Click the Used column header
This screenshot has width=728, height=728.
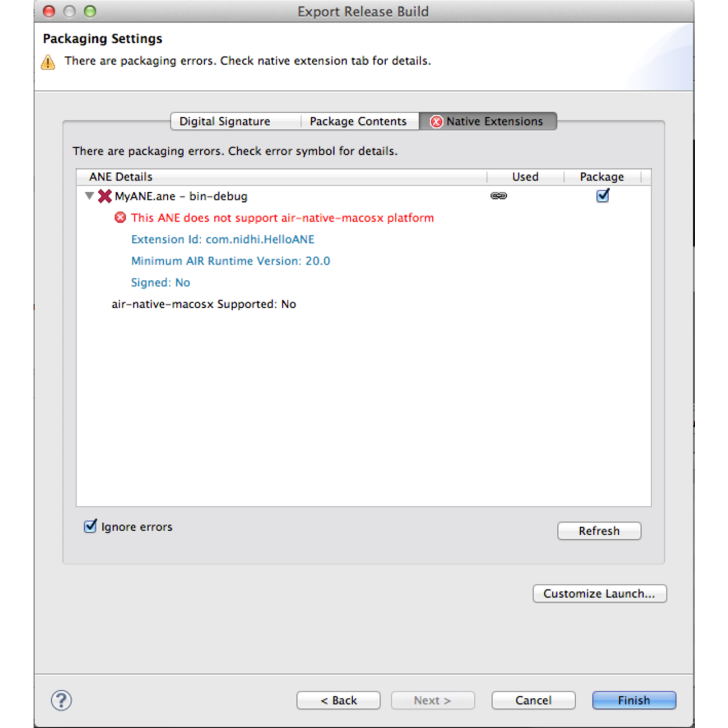524,176
